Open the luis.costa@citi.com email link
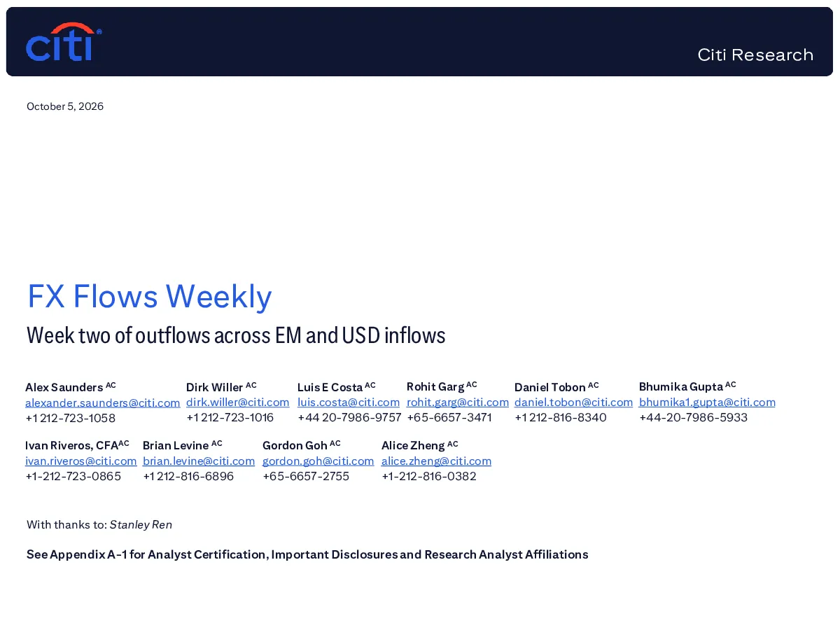This screenshot has height=630, width=840. pos(349,402)
